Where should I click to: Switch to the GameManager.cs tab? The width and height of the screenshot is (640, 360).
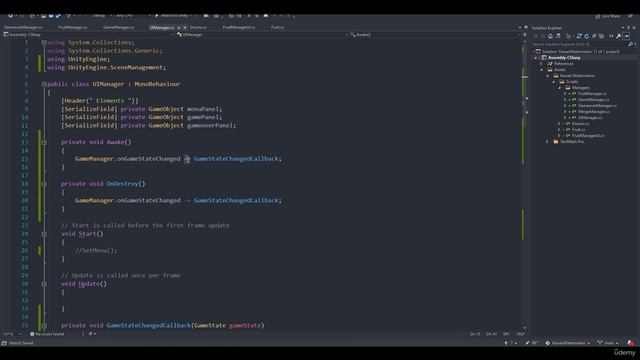(118, 27)
